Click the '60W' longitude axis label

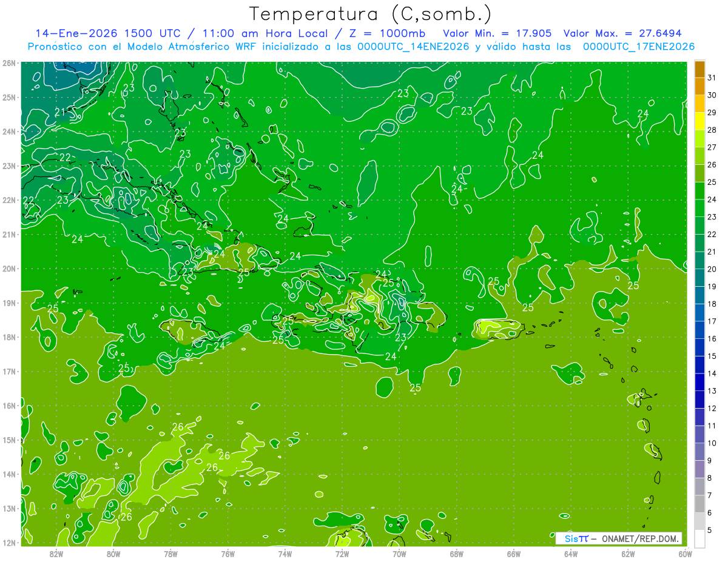coord(685,553)
